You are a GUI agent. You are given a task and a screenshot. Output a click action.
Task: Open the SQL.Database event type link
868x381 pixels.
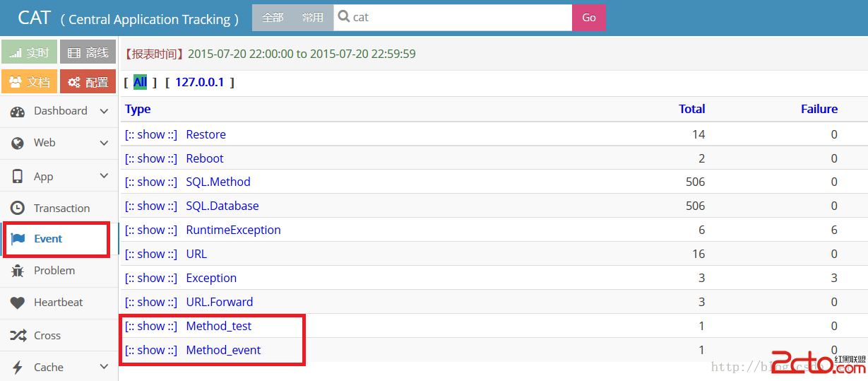point(222,206)
